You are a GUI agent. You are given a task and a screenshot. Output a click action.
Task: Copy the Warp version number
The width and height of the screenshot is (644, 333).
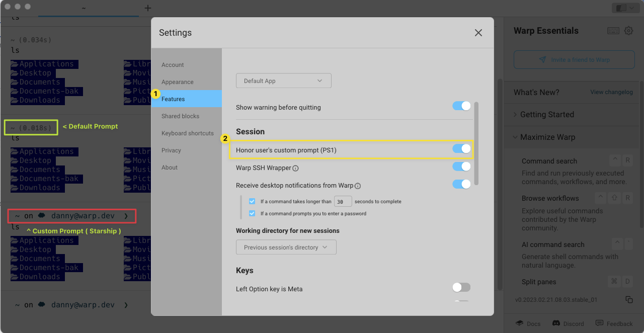click(x=629, y=299)
